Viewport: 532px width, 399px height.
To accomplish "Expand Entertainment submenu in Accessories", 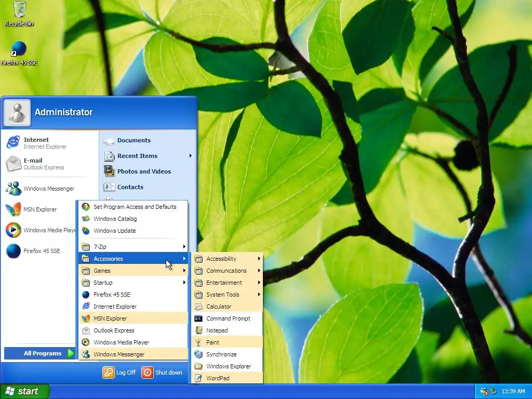I will pos(228,283).
